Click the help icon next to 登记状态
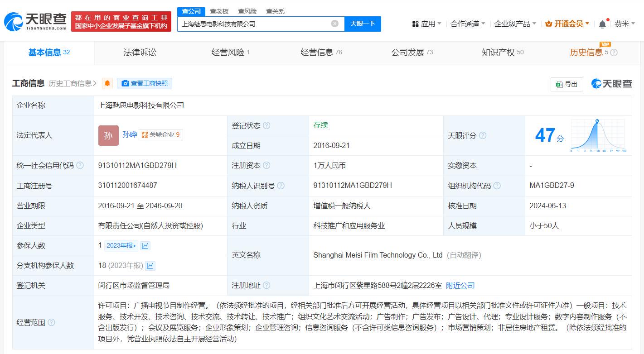Image resolution: width=644 pixels, height=354 pixels. tap(266, 125)
